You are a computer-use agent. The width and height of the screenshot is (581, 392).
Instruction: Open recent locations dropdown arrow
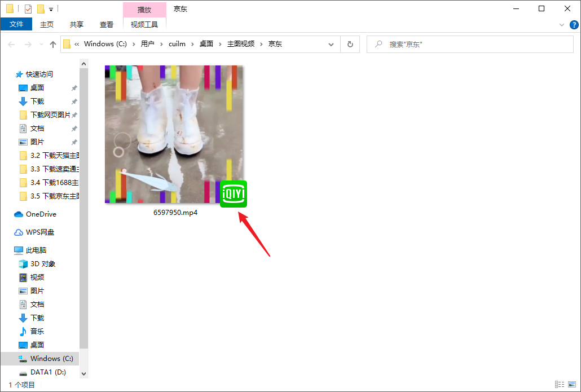point(41,45)
